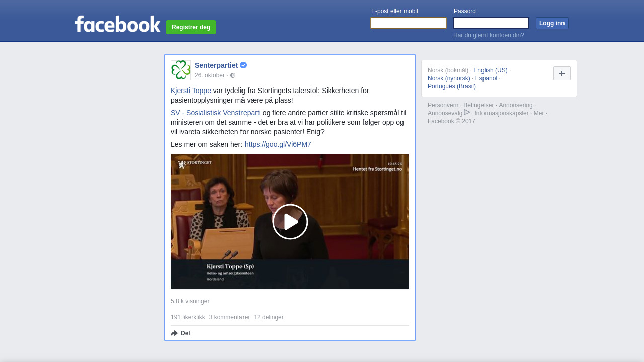Click the AdChoices triangle icon
This screenshot has width=644, height=362.
[467, 112]
